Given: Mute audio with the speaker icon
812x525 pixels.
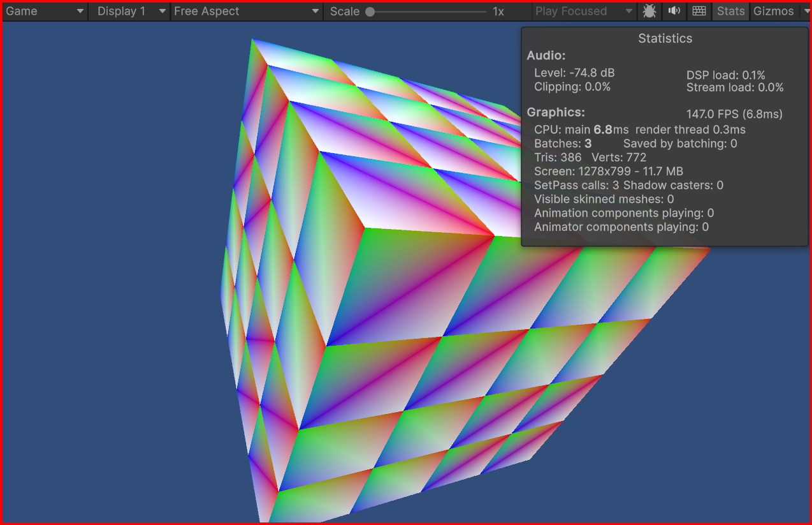Looking at the screenshot, I should click(674, 11).
